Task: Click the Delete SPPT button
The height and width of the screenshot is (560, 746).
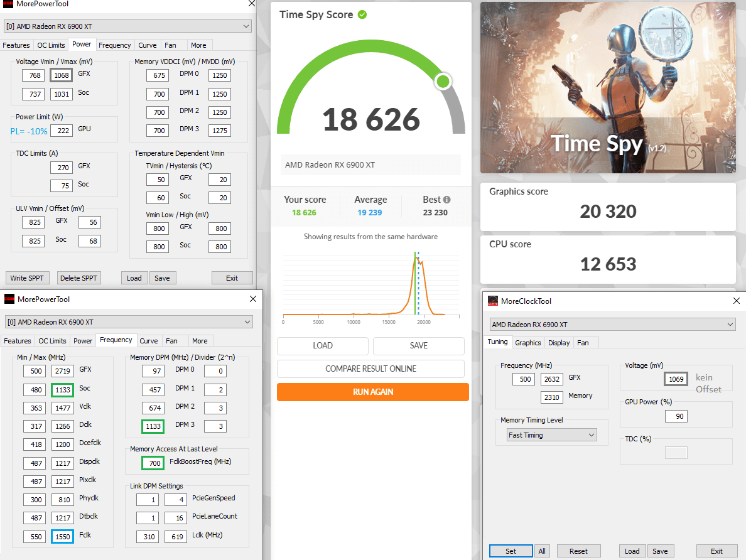Action: tap(78, 278)
